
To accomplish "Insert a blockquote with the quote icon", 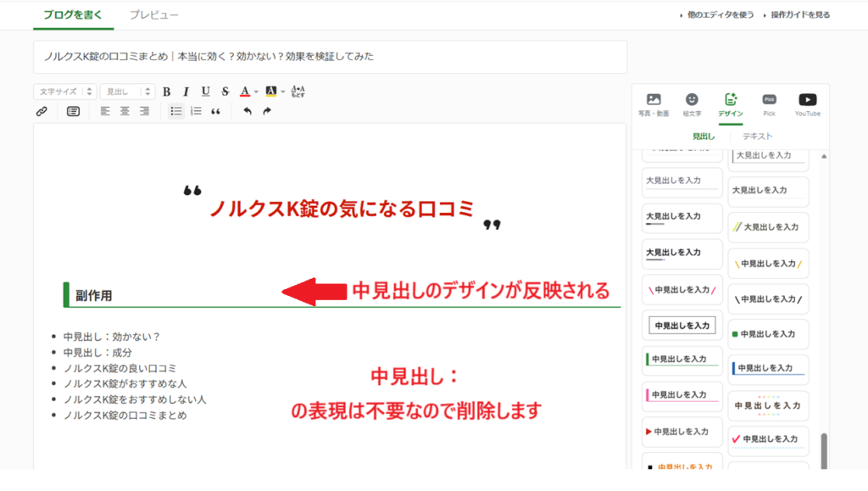I will [x=215, y=111].
